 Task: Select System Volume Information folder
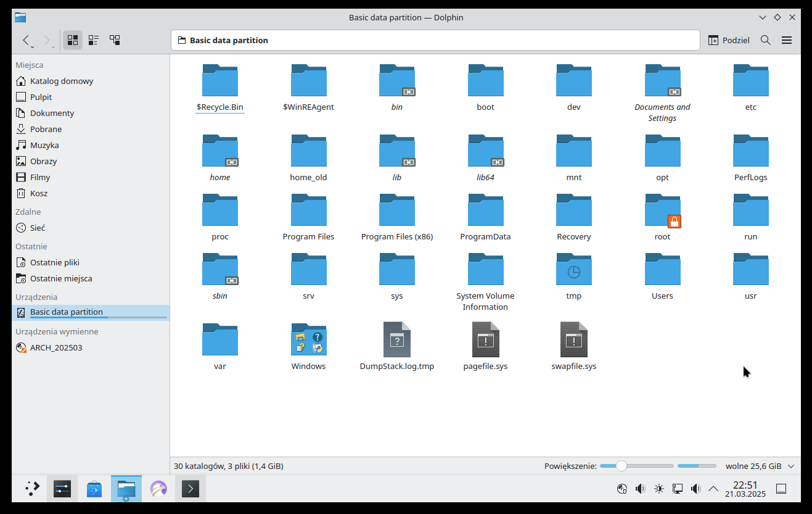click(x=485, y=283)
